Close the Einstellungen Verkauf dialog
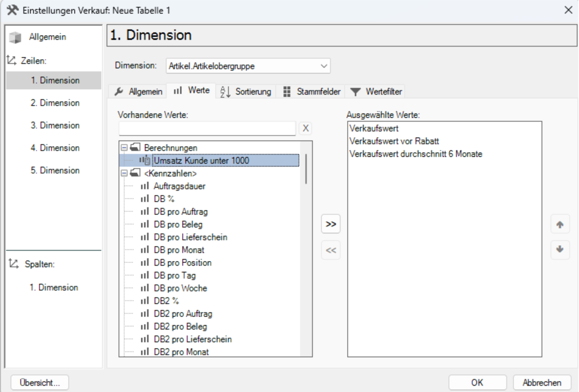The image size is (579, 392). click(x=568, y=10)
